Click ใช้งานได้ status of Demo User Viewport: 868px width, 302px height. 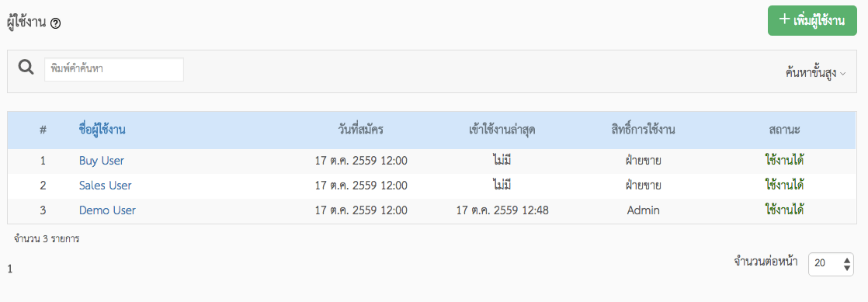[x=784, y=210]
